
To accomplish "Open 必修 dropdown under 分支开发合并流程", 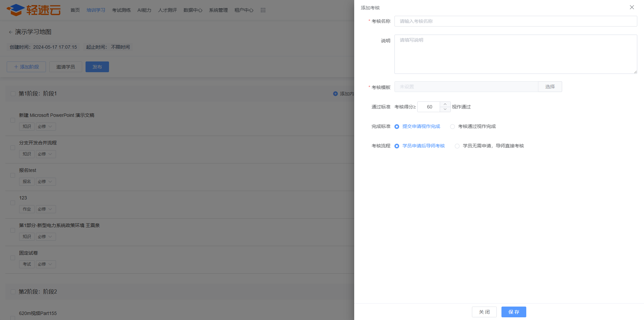I will [46, 154].
